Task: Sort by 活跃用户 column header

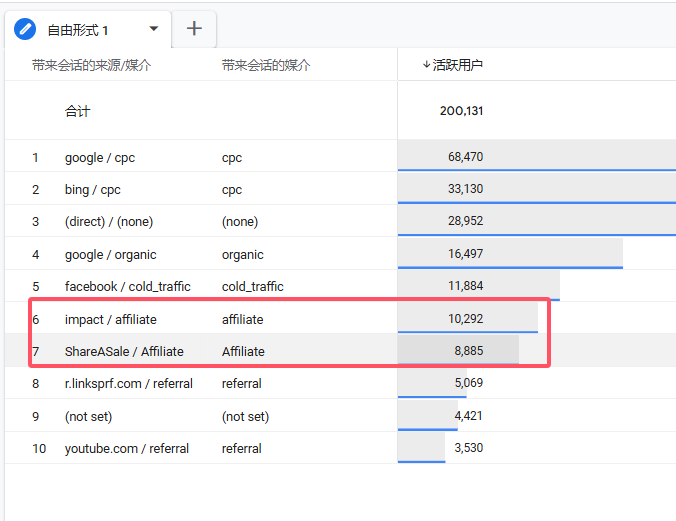Action: pos(457,65)
